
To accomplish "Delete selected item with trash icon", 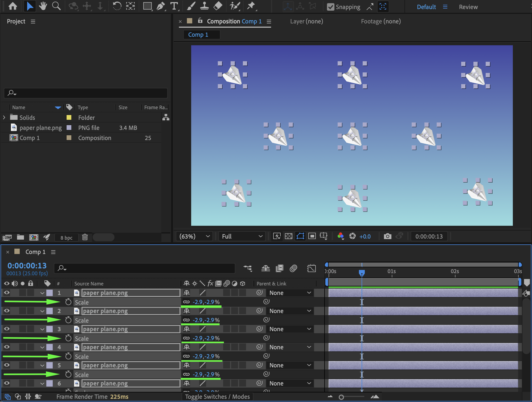I will (85, 237).
